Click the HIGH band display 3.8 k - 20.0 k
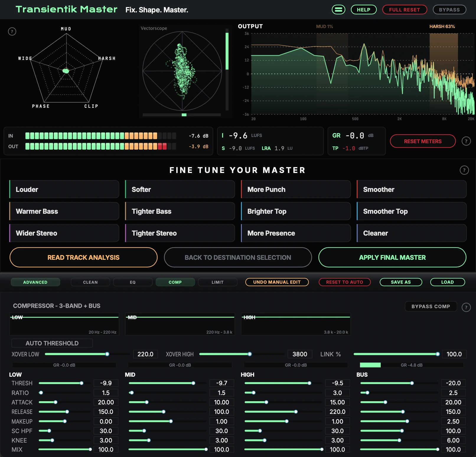 coord(296,324)
